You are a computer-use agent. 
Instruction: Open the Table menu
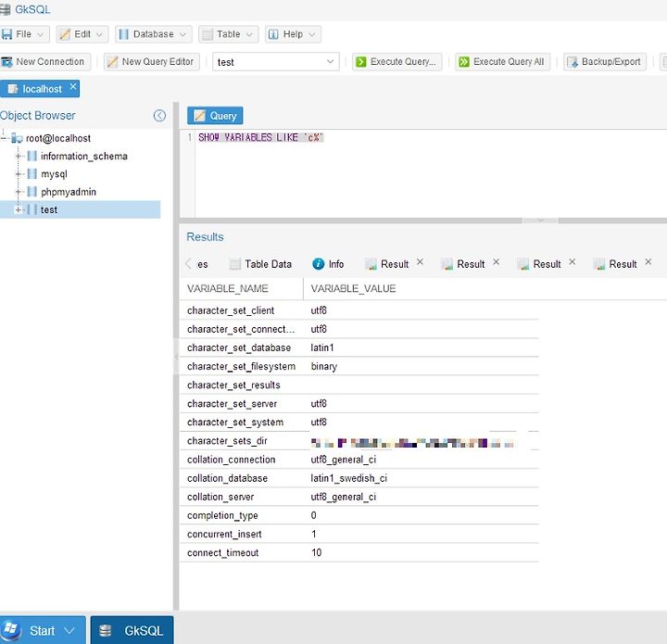[228, 34]
